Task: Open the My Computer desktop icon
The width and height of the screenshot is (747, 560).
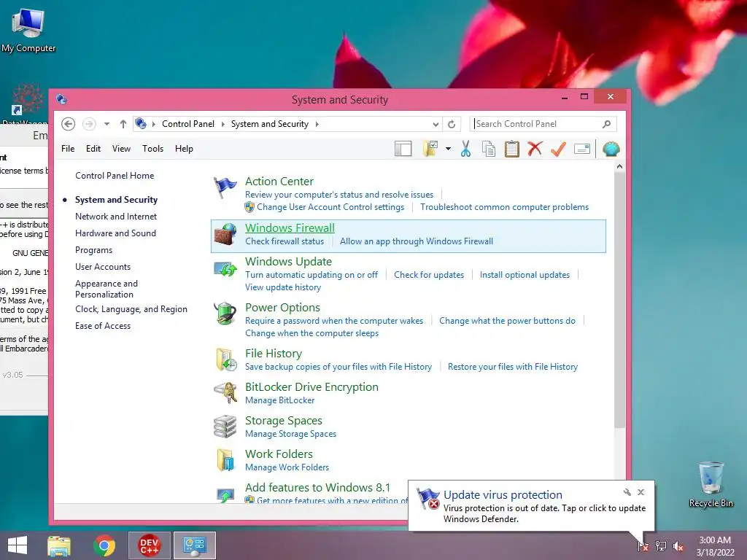Action: click(x=28, y=31)
